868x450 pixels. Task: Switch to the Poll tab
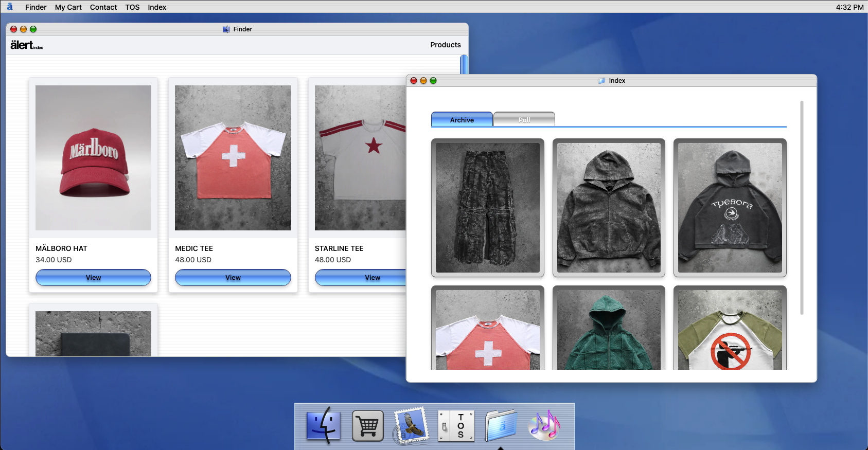pos(524,120)
